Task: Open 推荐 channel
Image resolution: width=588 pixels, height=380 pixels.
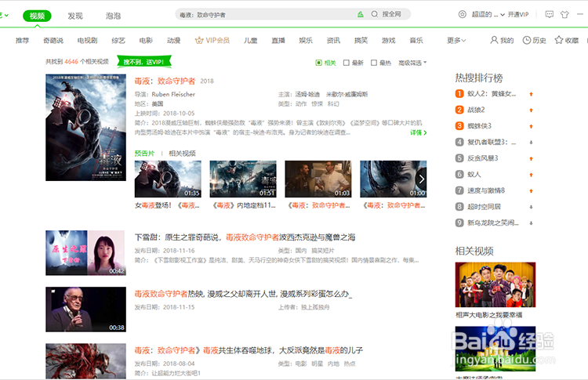Action: click(x=22, y=40)
